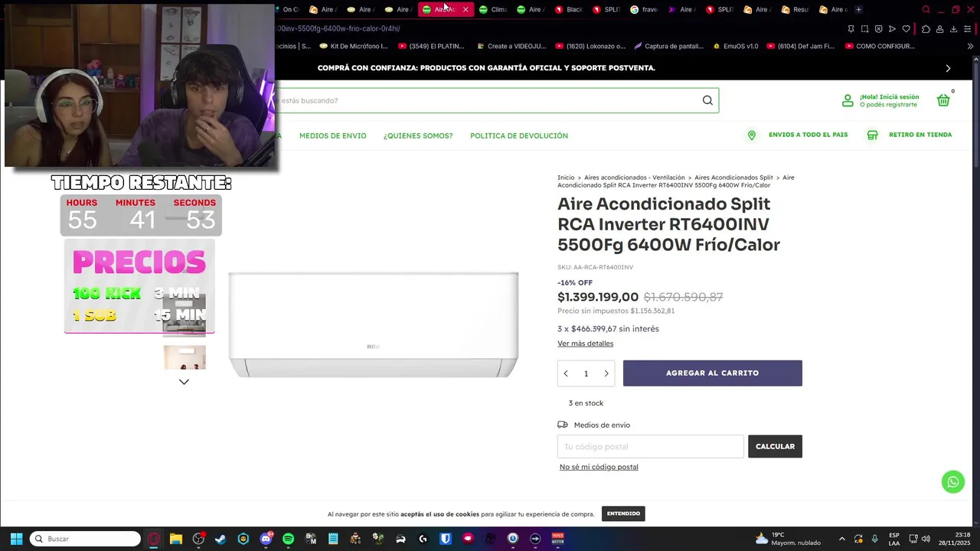Click the taskbar Buscar search box

(85, 539)
